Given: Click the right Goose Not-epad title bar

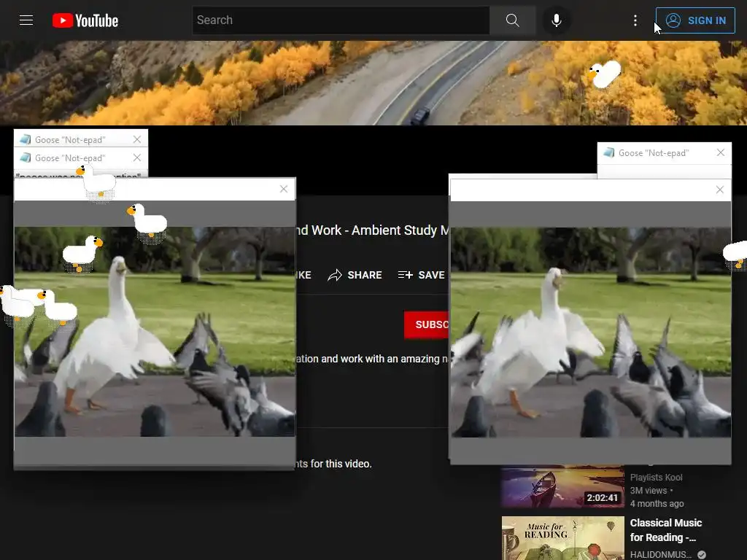Looking at the screenshot, I should [664, 153].
